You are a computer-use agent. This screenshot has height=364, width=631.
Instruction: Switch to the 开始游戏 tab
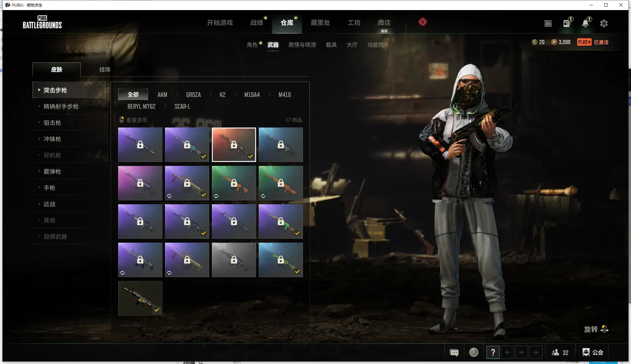[x=220, y=23]
